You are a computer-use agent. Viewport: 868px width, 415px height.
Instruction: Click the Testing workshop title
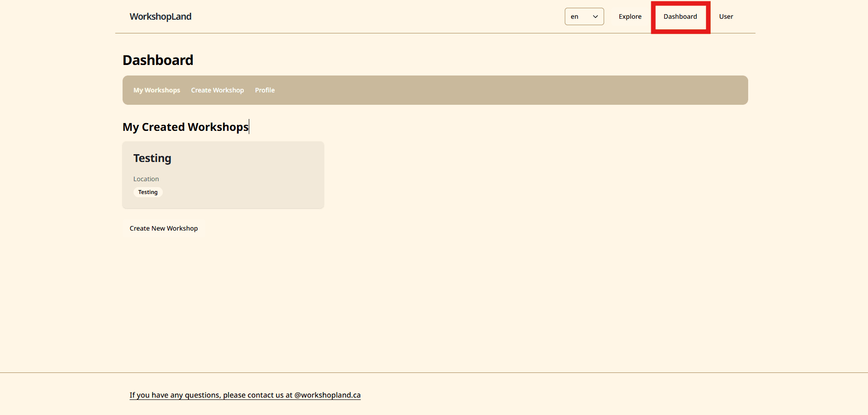(152, 158)
